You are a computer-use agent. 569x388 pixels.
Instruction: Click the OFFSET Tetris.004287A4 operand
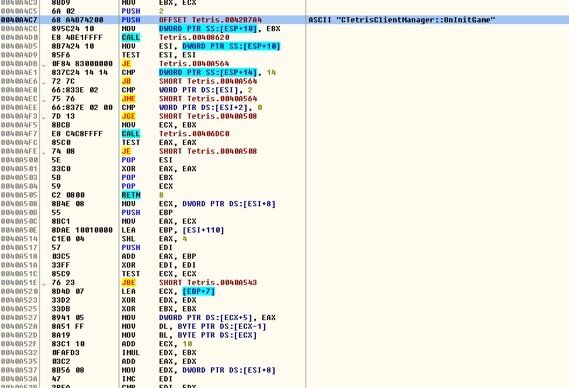[x=210, y=20]
